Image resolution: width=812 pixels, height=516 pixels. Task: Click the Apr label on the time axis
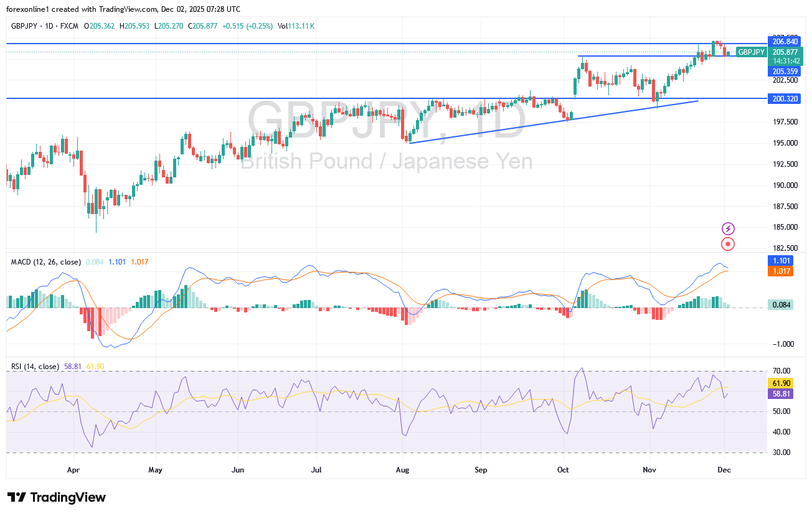(x=73, y=470)
